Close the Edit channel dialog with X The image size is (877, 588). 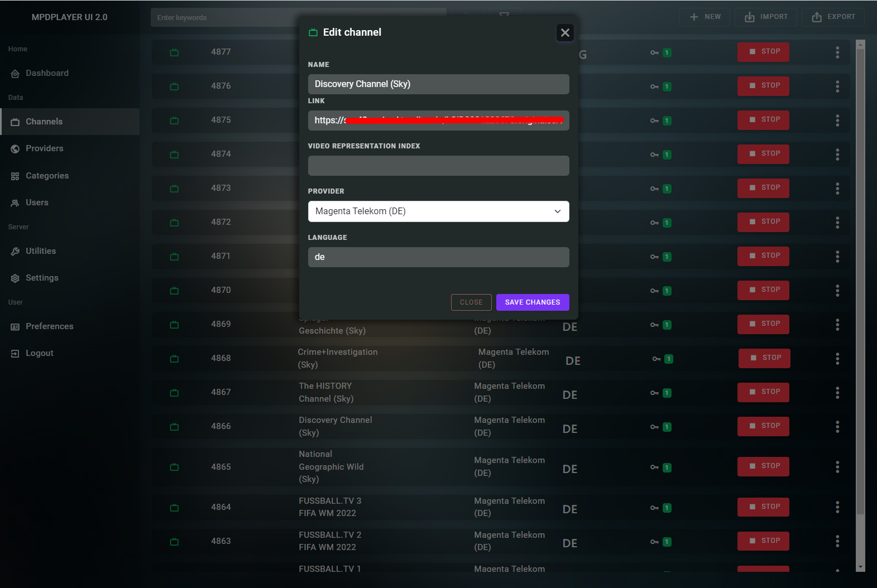565,33
